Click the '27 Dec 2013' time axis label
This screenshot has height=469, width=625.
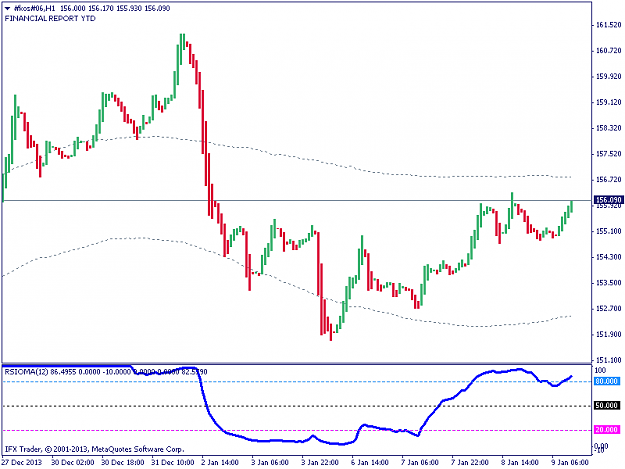[x=22, y=463]
